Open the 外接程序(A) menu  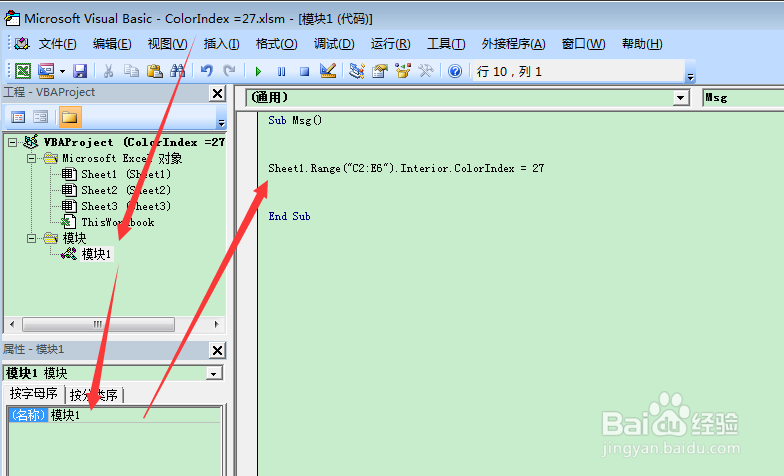514,44
